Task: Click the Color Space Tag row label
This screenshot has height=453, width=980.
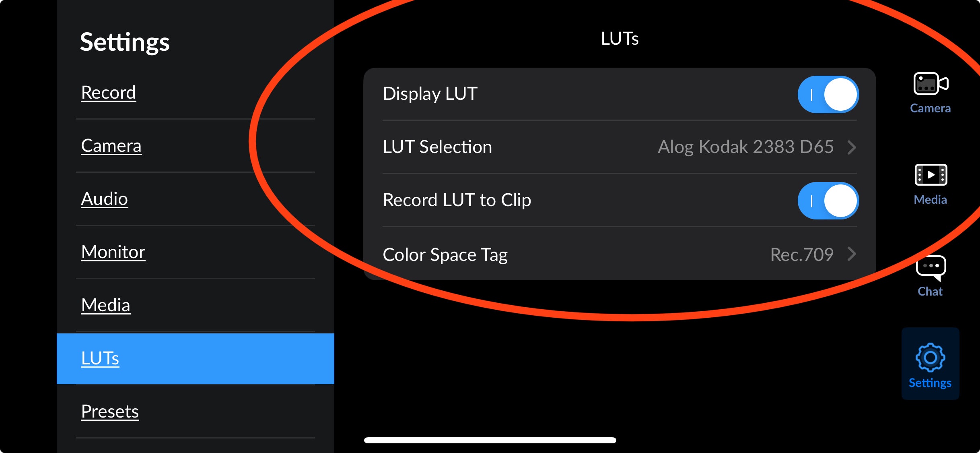Action: pyautogui.click(x=445, y=254)
